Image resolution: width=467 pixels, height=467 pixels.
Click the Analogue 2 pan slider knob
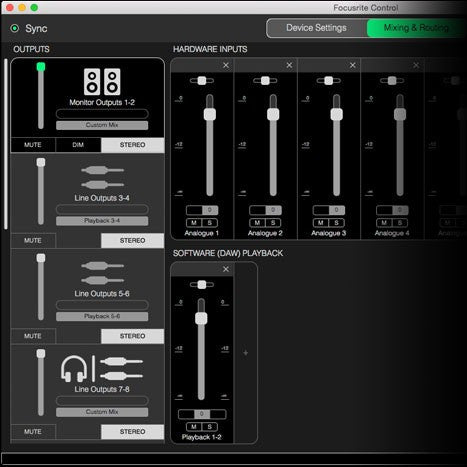coord(265,81)
